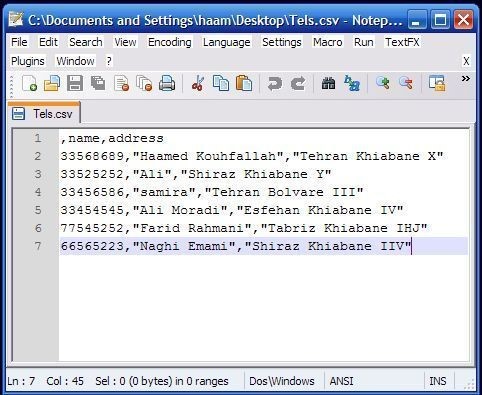Open the Edit menu
This screenshot has height=395, width=482.
coord(48,42)
